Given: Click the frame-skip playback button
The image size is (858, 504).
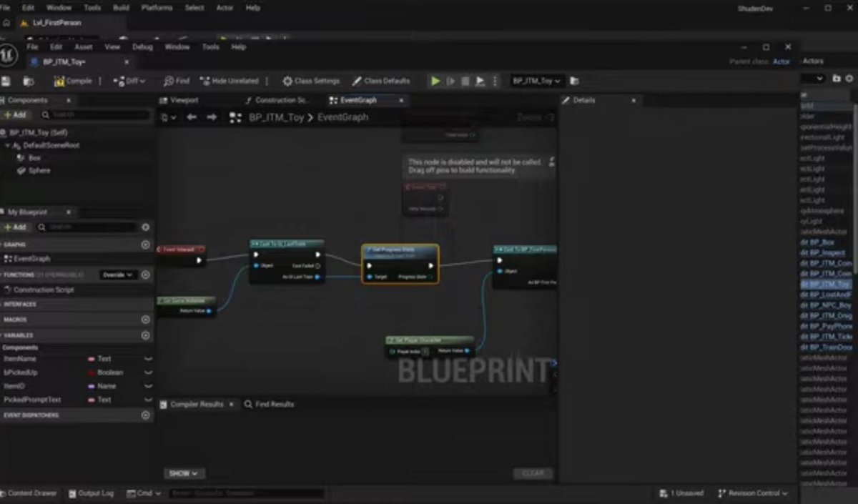Looking at the screenshot, I should (450, 81).
